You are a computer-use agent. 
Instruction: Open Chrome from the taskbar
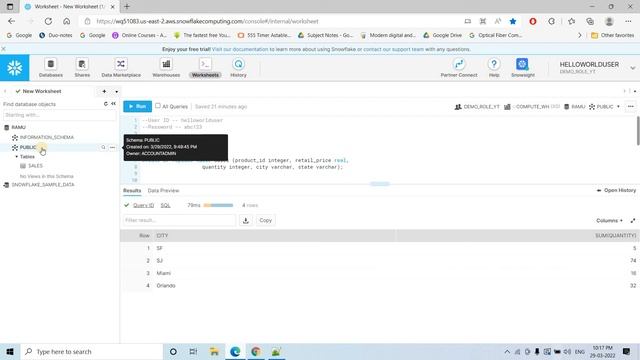[x=256, y=351]
